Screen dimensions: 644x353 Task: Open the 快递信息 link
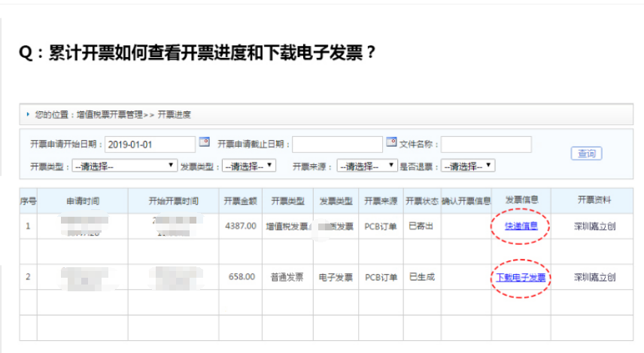521,226
